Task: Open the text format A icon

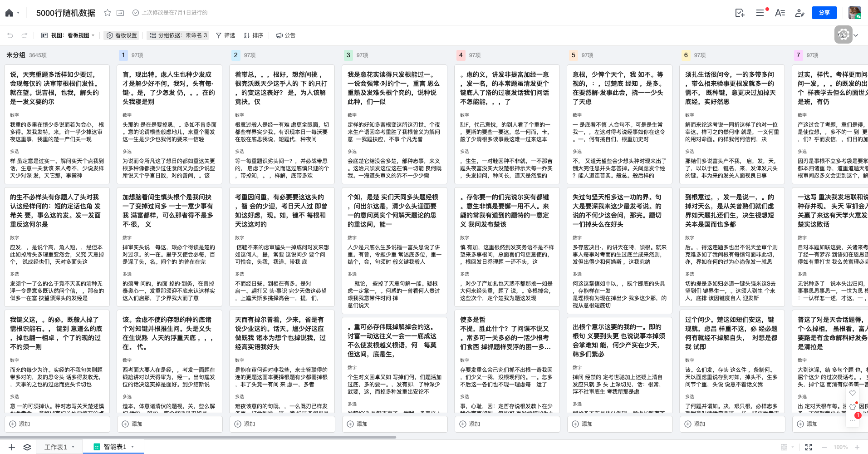Action: pyautogui.click(x=780, y=13)
